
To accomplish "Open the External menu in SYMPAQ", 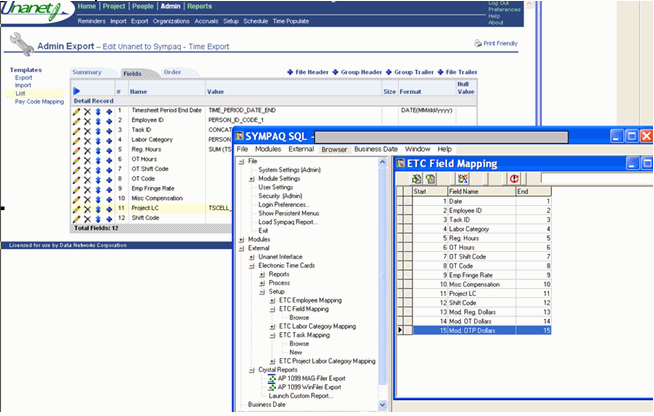I will 301,149.
